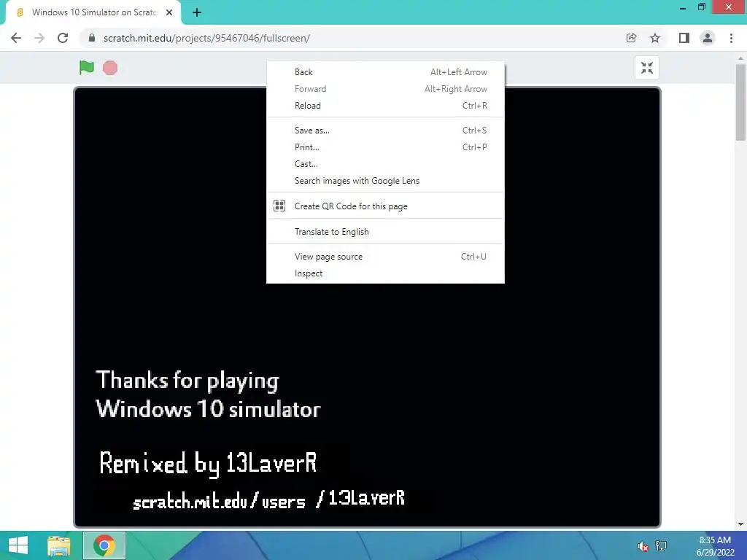Viewport: 747px width, 560px height.
Task: View site info via the padlock icon
Action: tap(92, 38)
